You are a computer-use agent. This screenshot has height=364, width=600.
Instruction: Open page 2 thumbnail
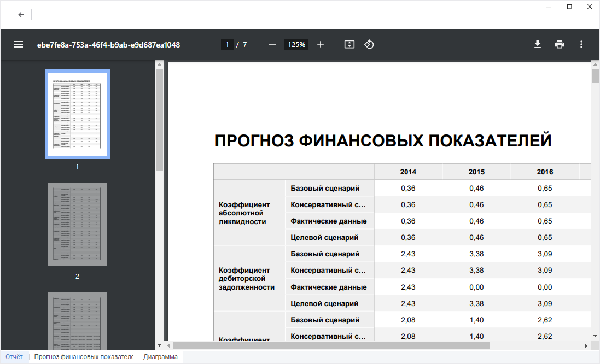click(x=77, y=224)
